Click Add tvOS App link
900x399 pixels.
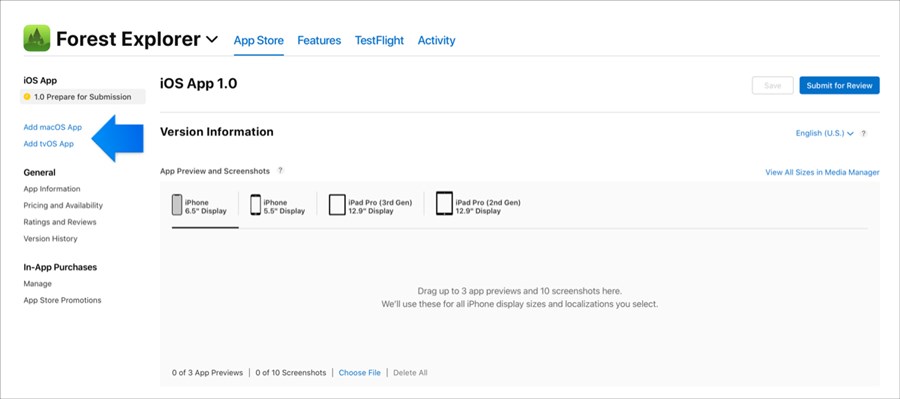tap(49, 144)
